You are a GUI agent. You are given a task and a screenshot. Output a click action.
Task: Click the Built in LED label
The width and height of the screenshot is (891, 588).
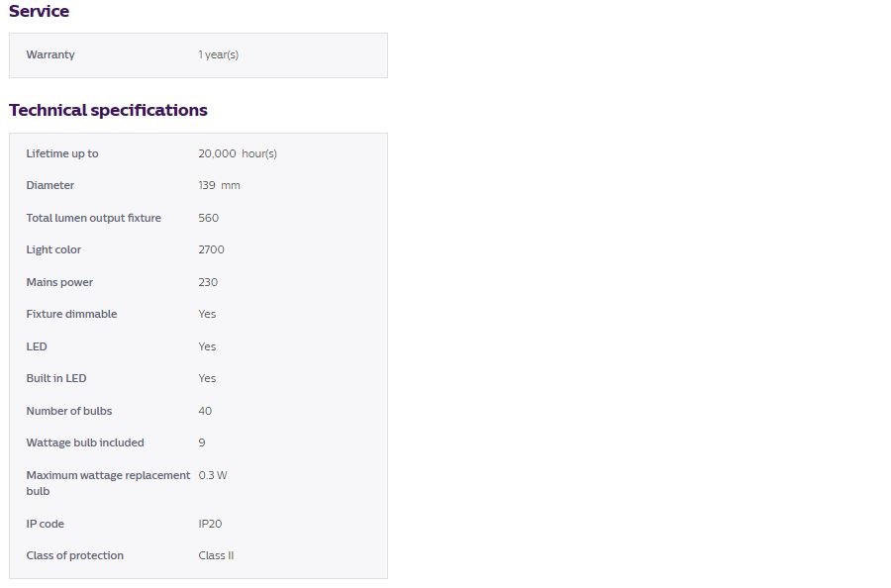[56, 378]
